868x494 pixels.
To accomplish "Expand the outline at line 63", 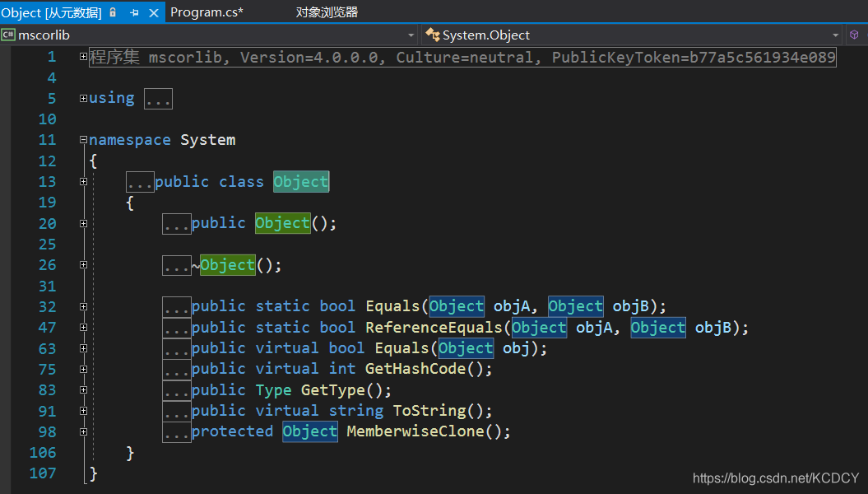I will 83,348.
